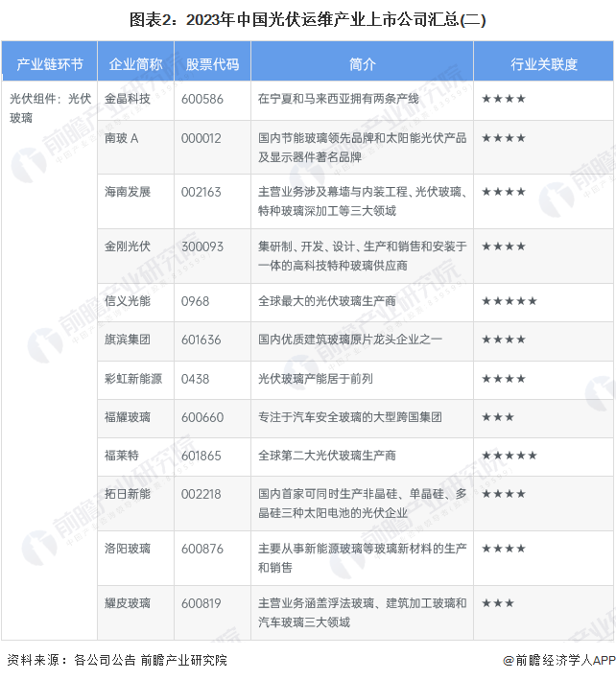Click description '专注于汽车安全玻璃的大型跨国集团'
Screen dimensions: 616x680
pos(349,417)
